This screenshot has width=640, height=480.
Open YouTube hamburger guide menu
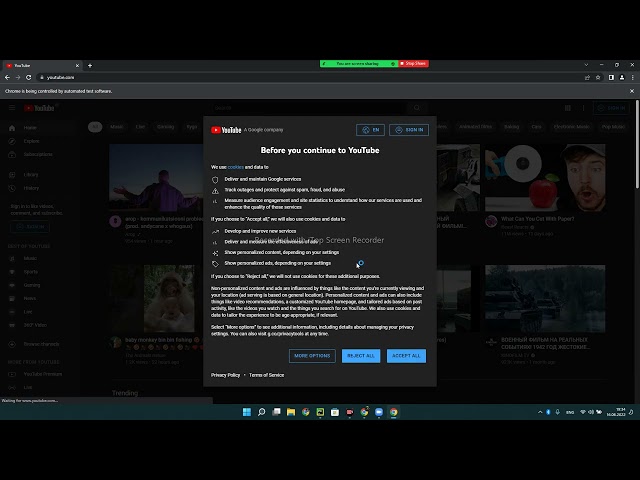tap(12, 108)
